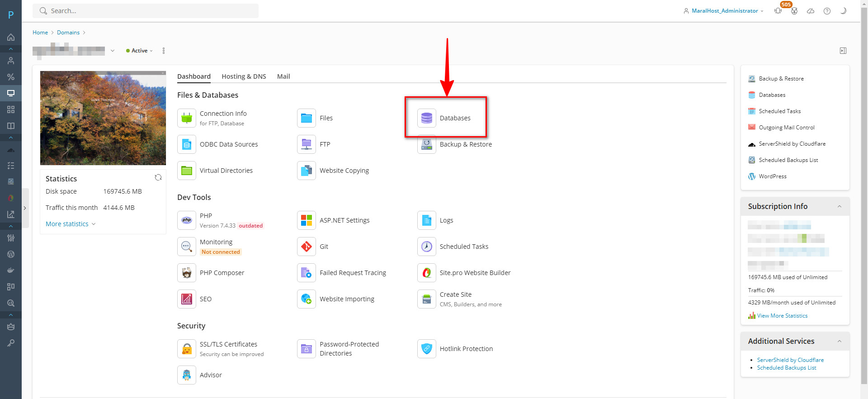Screen dimensions: 868x399
Task: Click the Domains breadcrumb link
Action: [x=68, y=33]
